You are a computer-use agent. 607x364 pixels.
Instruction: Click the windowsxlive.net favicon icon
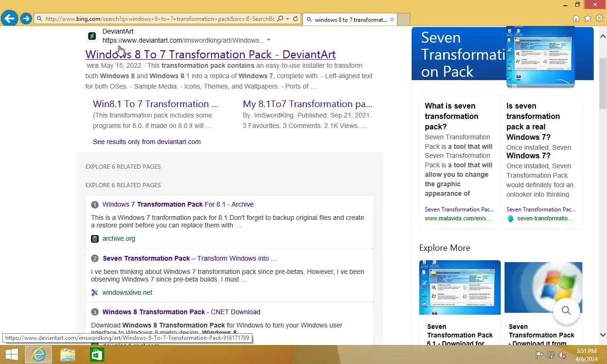point(95,292)
